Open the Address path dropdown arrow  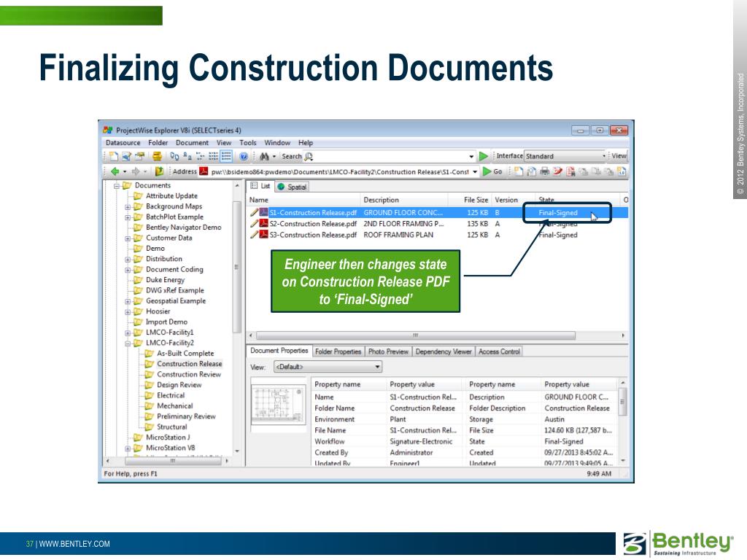coord(475,172)
